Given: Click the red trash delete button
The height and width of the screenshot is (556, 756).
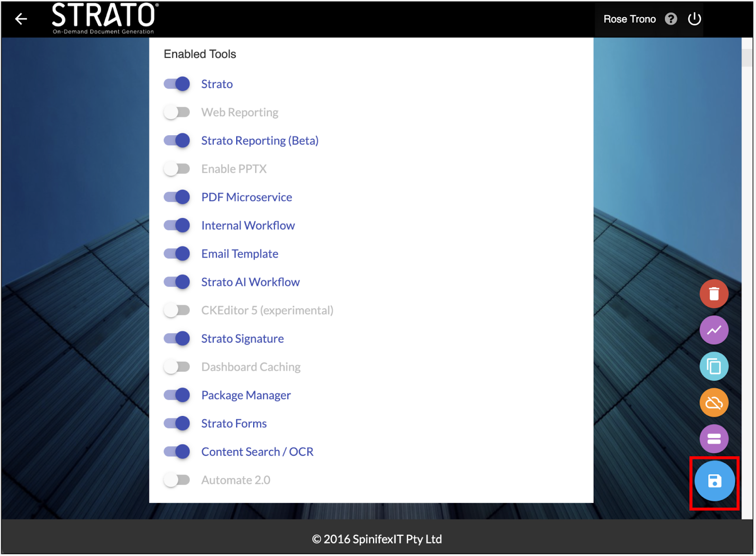Looking at the screenshot, I should pyautogui.click(x=714, y=294).
